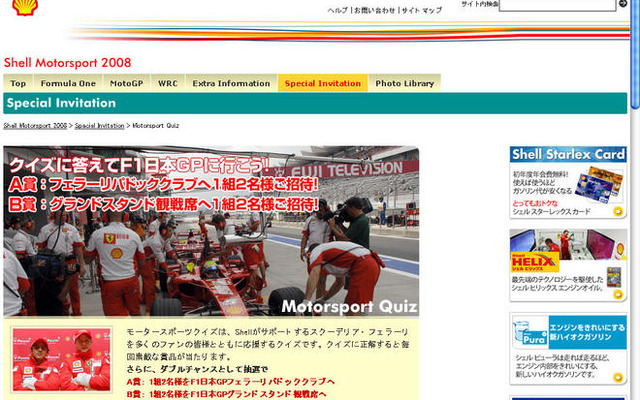Click the red A賞 prize text line
Viewport: 640px width, 400px height.
tap(231, 382)
